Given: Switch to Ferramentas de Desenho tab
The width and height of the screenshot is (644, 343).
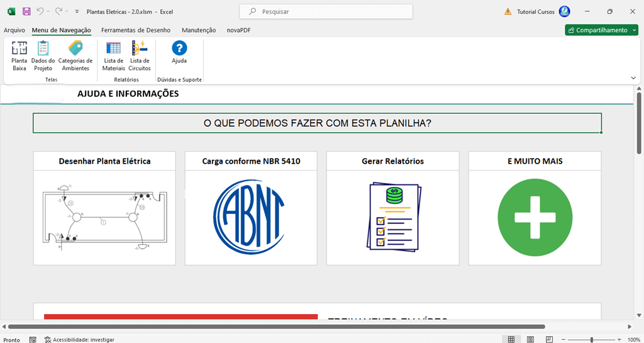Looking at the screenshot, I should pyautogui.click(x=136, y=30).
